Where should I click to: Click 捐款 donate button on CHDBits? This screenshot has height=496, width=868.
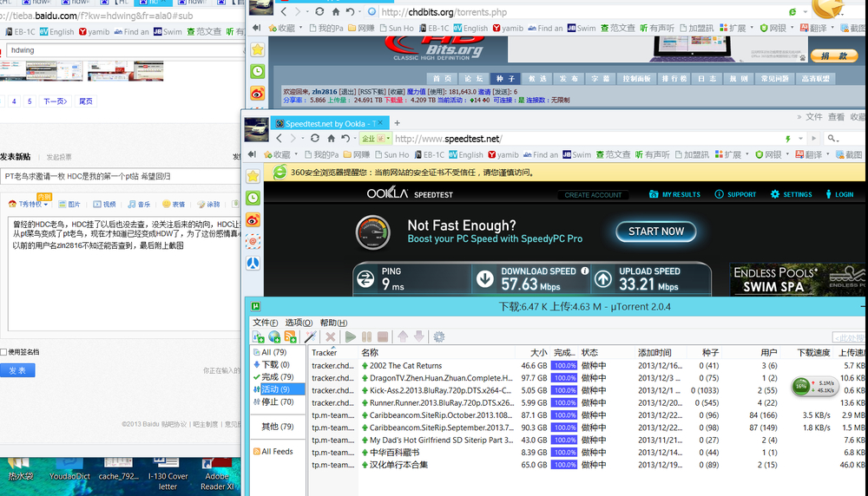(x=834, y=55)
